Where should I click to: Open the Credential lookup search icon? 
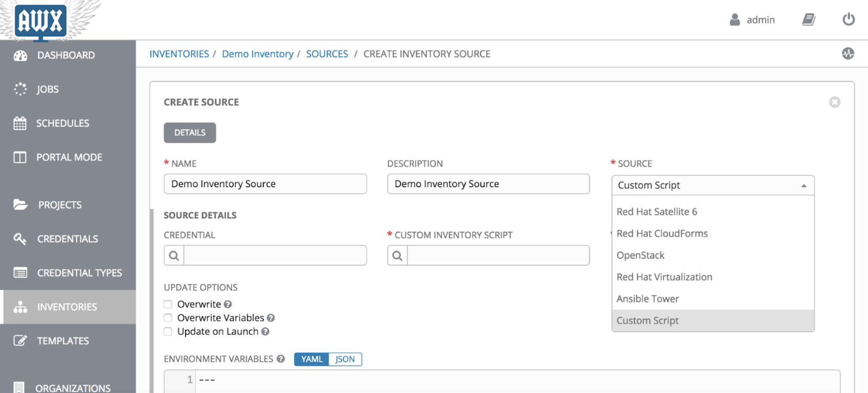point(174,256)
